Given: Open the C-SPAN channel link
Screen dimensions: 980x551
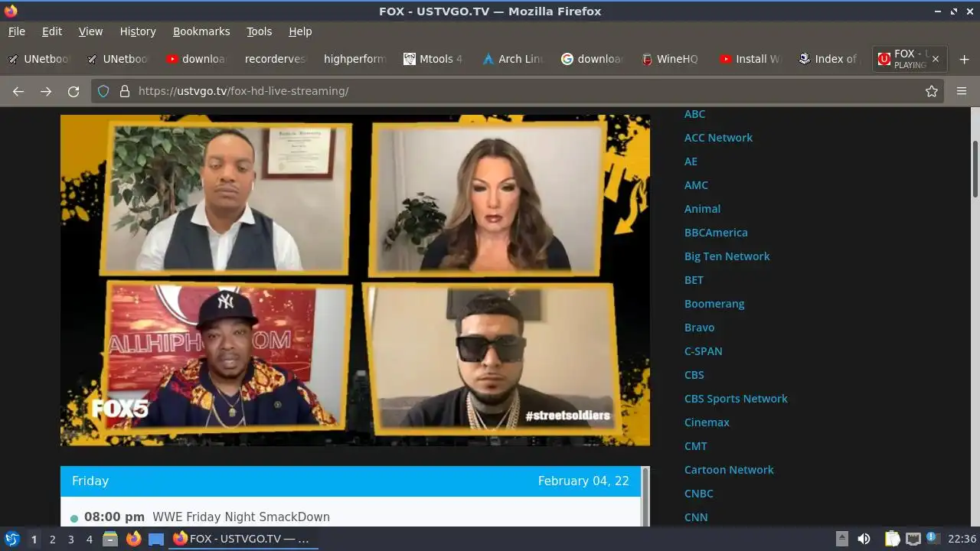Looking at the screenshot, I should (x=703, y=351).
